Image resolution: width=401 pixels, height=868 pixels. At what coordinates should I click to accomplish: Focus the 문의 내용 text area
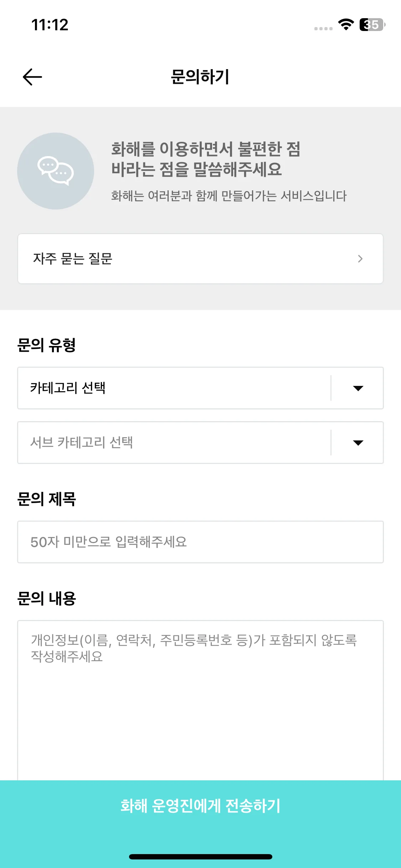(200, 700)
